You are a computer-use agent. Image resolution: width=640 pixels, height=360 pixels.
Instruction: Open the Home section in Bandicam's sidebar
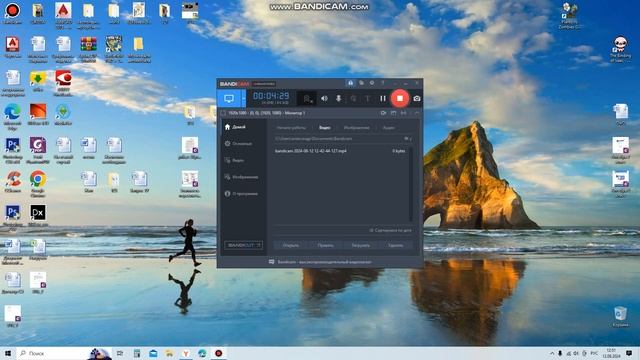236,127
